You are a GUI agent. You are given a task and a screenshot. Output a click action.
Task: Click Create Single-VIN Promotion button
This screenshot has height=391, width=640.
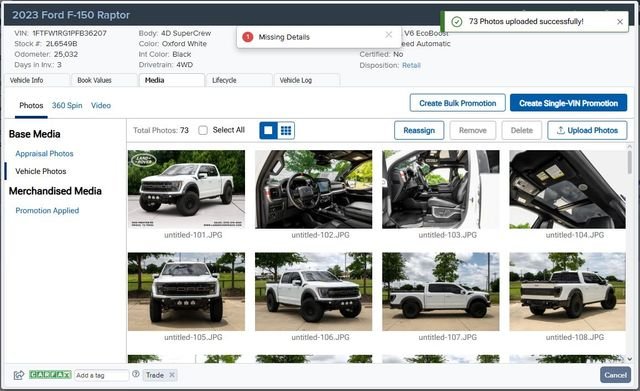pos(568,103)
